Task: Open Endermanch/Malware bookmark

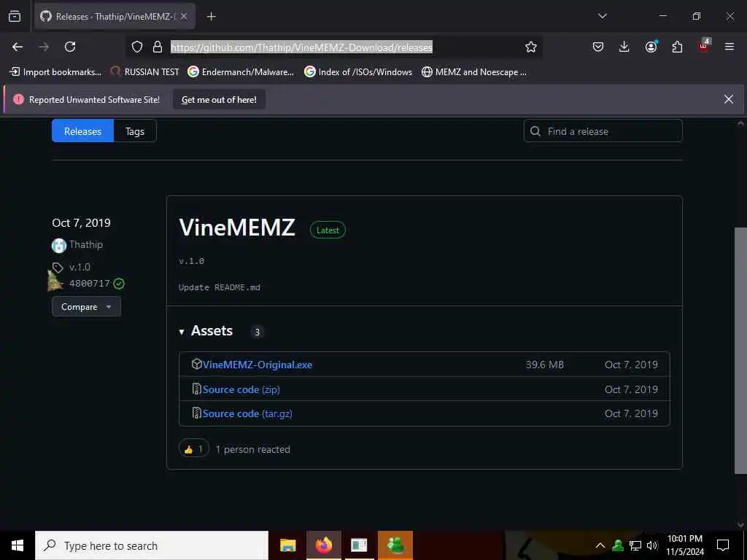Action: click(241, 72)
